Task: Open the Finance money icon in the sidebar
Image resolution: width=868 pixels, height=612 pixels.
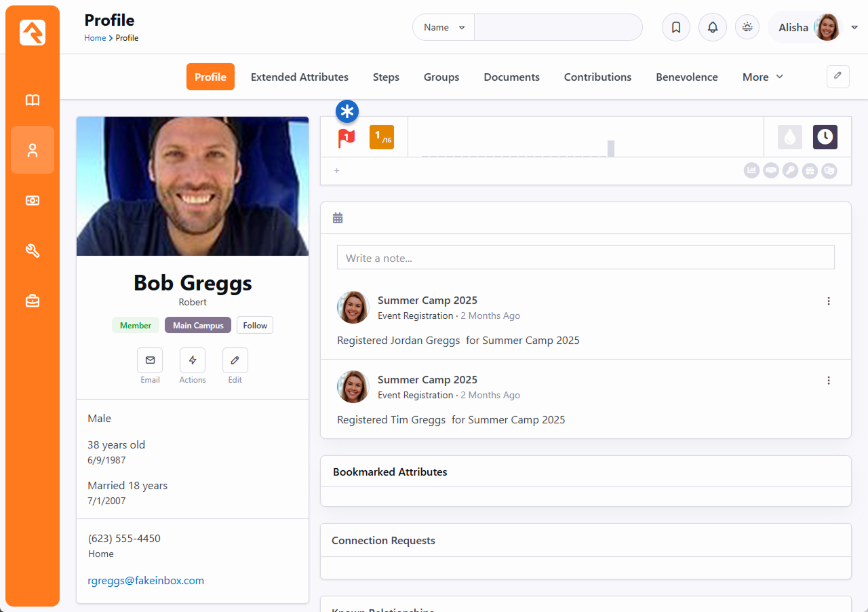Action: 33,200
